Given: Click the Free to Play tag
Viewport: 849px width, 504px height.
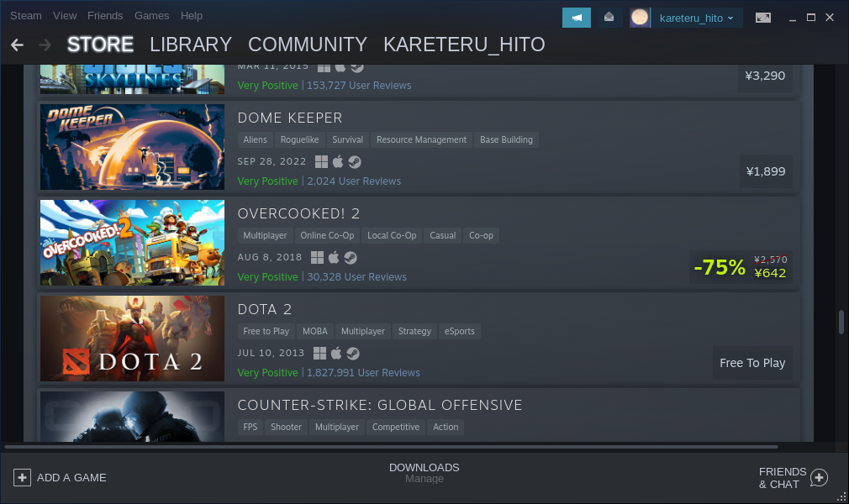Looking at the screenshot, I should point(266,331).
